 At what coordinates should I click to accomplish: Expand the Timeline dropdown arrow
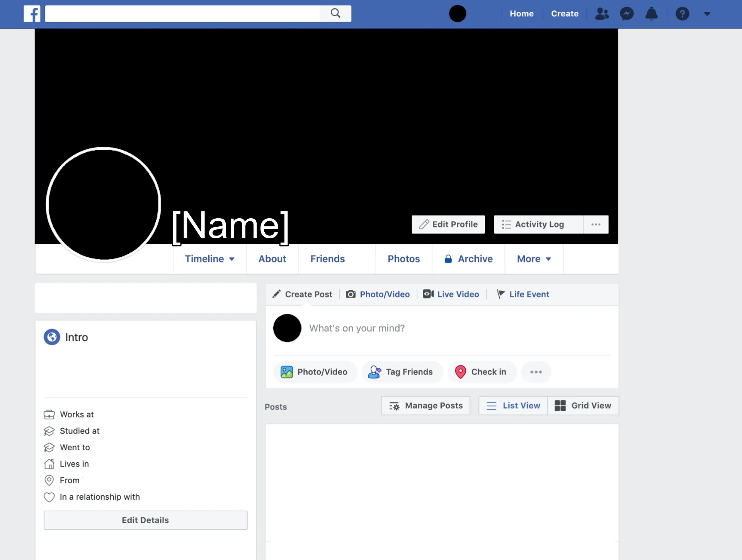pyautogui.click(x=232, y=259)
